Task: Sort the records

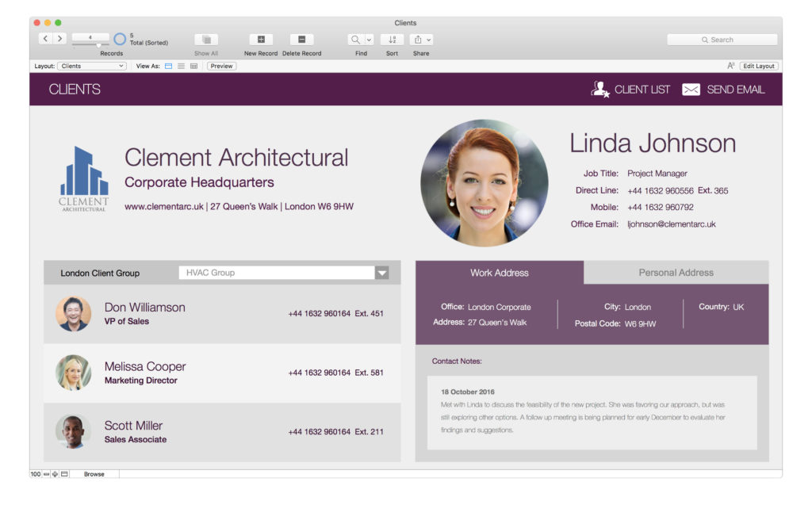Action: coord(391,39)
